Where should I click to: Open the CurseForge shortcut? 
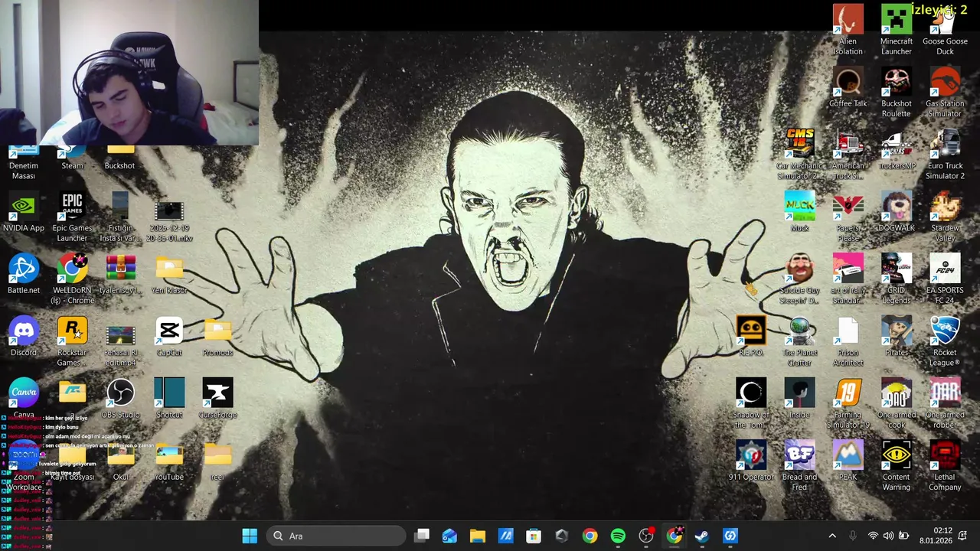tap(217, 399)
